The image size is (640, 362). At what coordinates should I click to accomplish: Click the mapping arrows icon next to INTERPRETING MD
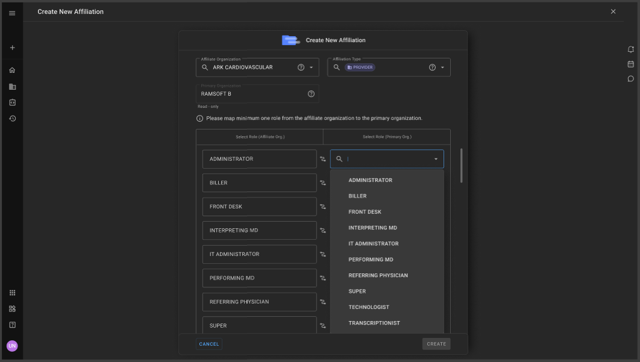point(323,231)
